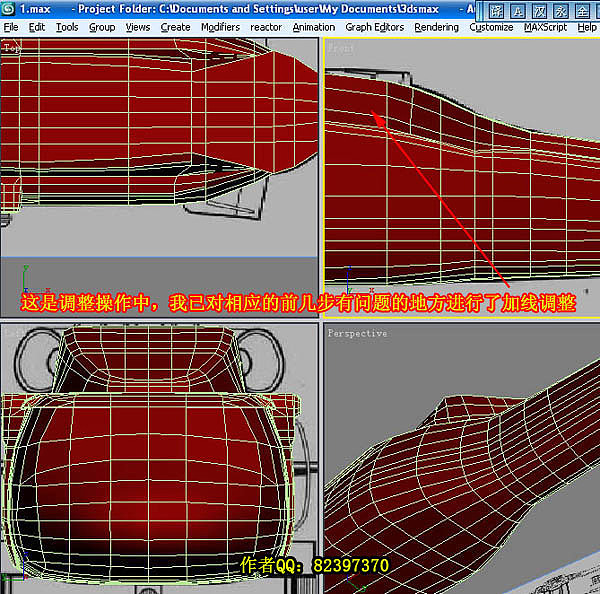Open the Create menu
Image resolution: width=600 pixels, height=594 pixels.
coord(175,27)
